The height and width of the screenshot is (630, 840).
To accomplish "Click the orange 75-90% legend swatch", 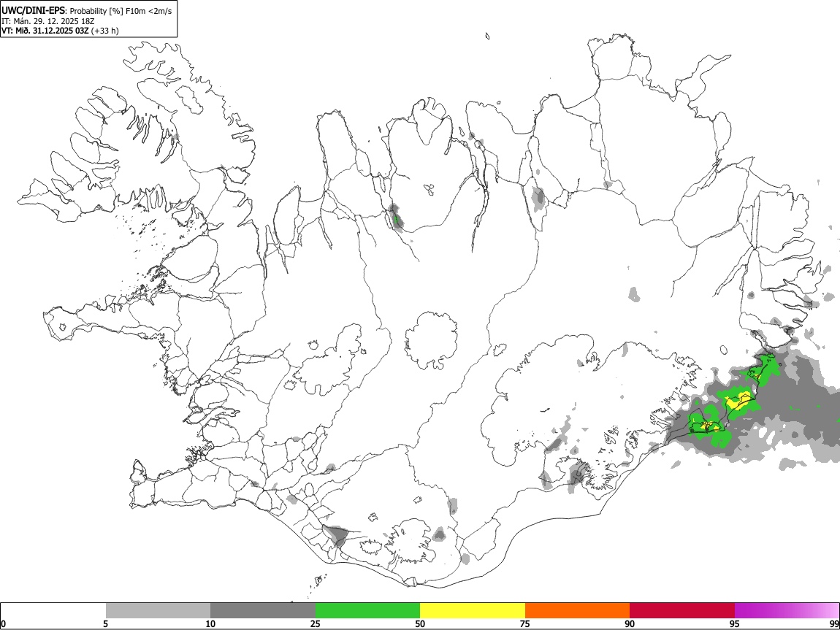I will pyautogui.click(x=577, y=610).
